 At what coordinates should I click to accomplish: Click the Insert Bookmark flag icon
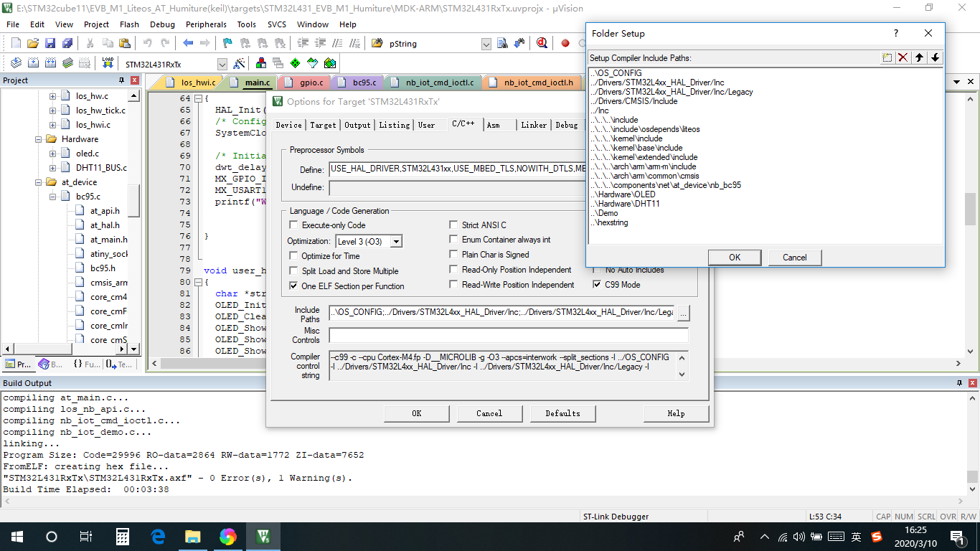pyautogui.click(x=227, y=42)
